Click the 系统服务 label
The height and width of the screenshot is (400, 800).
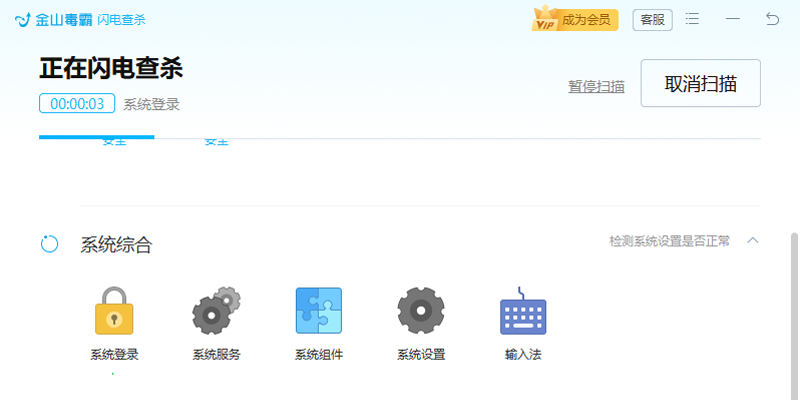(x=216, y=355)
